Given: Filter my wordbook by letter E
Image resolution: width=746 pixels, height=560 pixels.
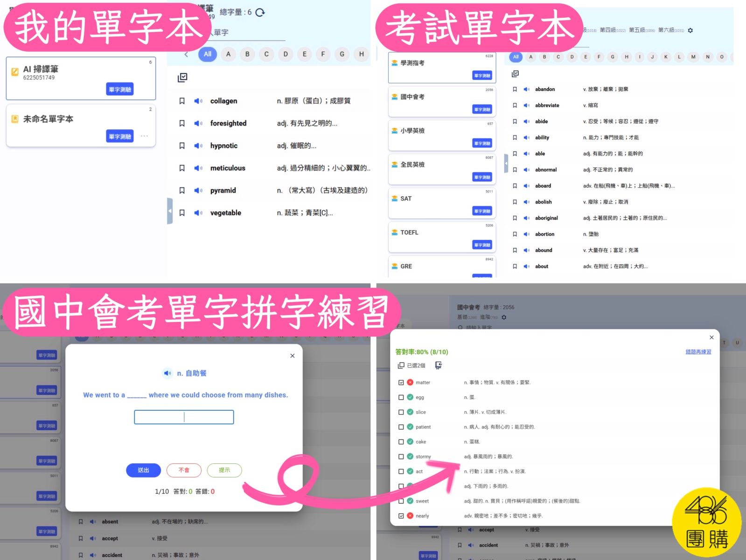Looking at the screenshot, I should [x=304, y=54].
